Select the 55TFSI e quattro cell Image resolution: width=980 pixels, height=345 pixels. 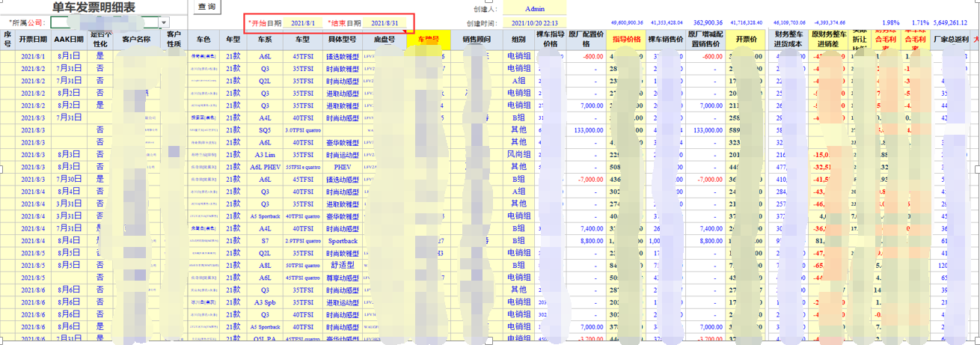point(303,167)
